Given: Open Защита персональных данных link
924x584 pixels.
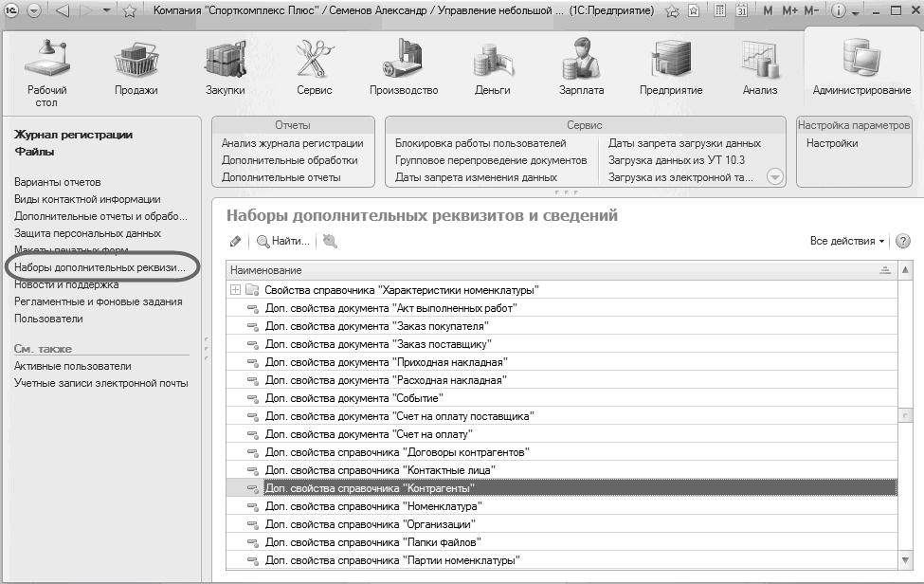Looking at the screenshot, I should (x=87, y=233).
